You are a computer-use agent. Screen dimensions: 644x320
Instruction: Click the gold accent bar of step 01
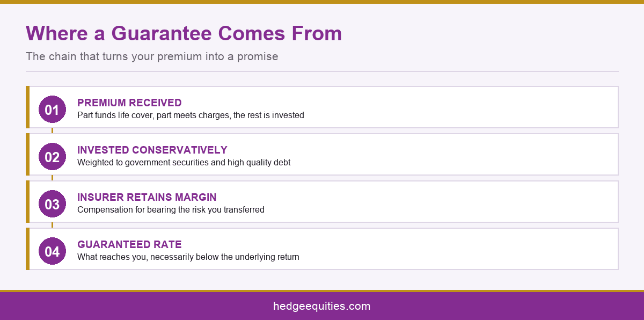click(x=27, y=107)
